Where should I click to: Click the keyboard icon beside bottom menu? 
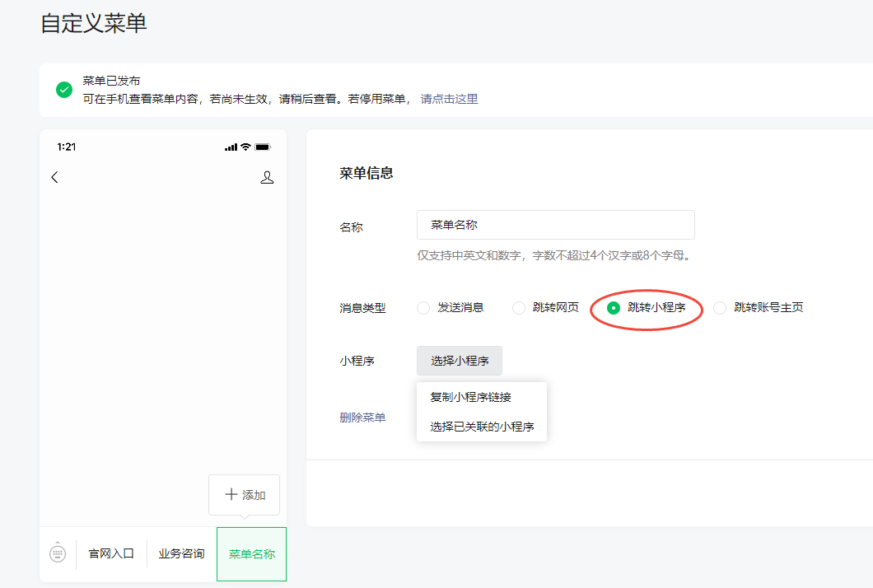tap(57, 553)
